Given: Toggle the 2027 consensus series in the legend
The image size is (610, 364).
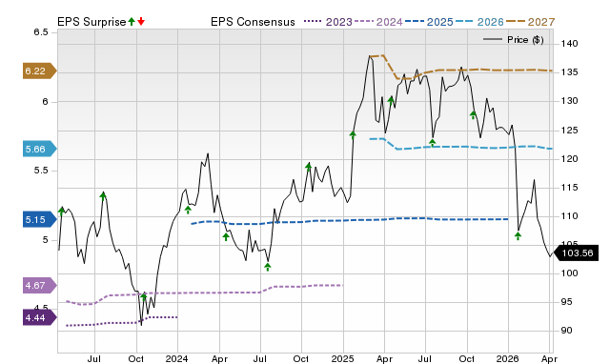Looking at the screenshot, I should tap(530, 22).
